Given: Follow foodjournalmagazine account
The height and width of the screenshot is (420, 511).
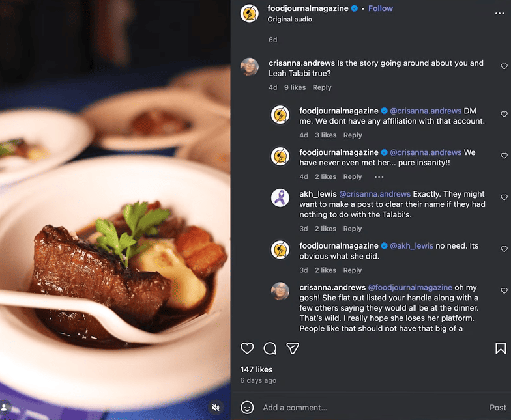Looking at the screenshot, I should 381,8.
